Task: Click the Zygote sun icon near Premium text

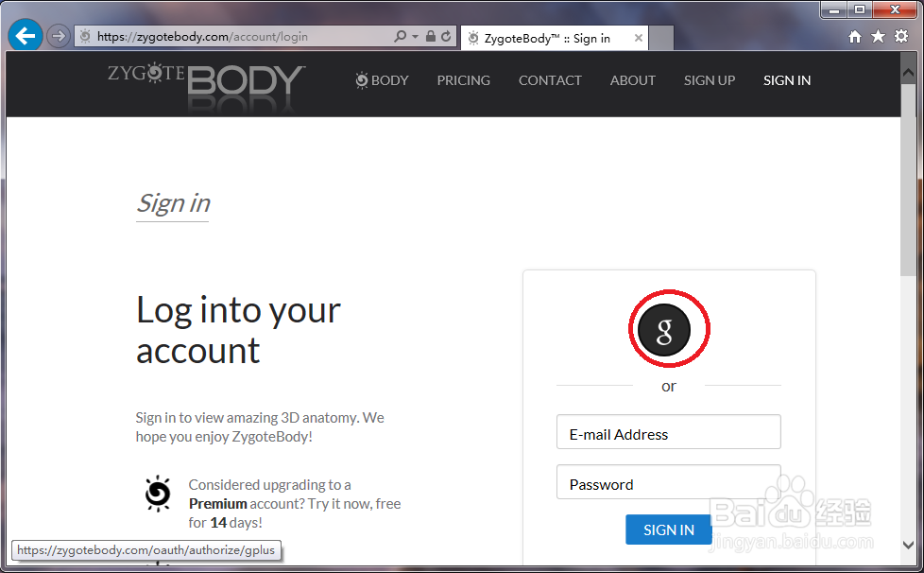Action: [158, 494]
